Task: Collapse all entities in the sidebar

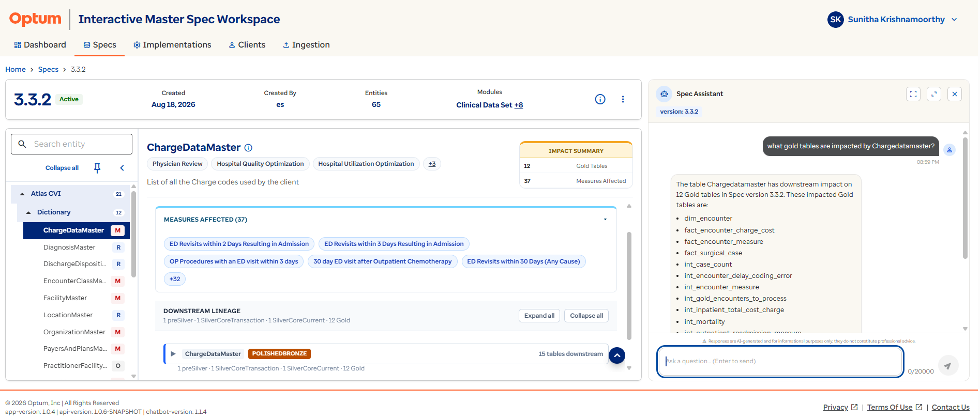Action: (62, 168)
